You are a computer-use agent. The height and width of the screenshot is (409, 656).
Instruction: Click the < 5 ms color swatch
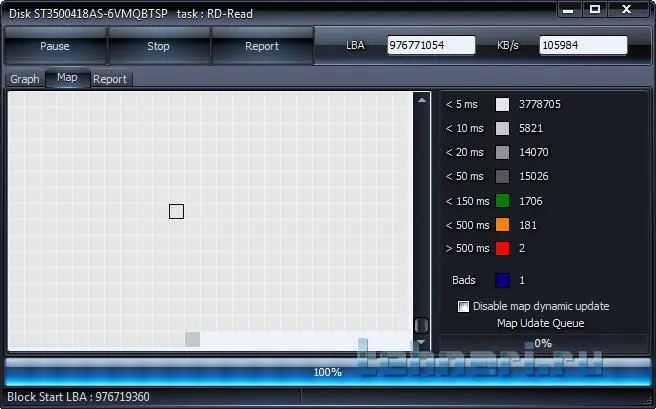(502, 105)
